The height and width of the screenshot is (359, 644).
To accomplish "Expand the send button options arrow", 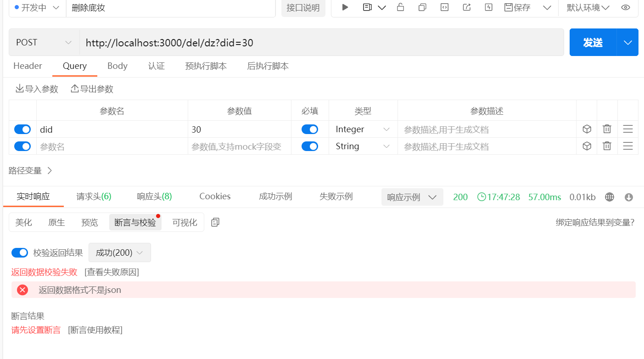I will click(628, 42).
